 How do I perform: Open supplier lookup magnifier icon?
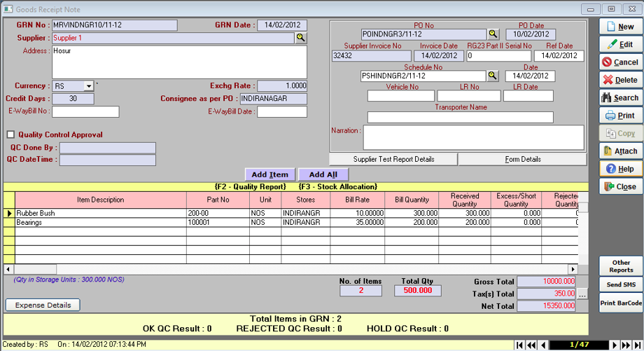pyautogui.click(x=301, y=38)
